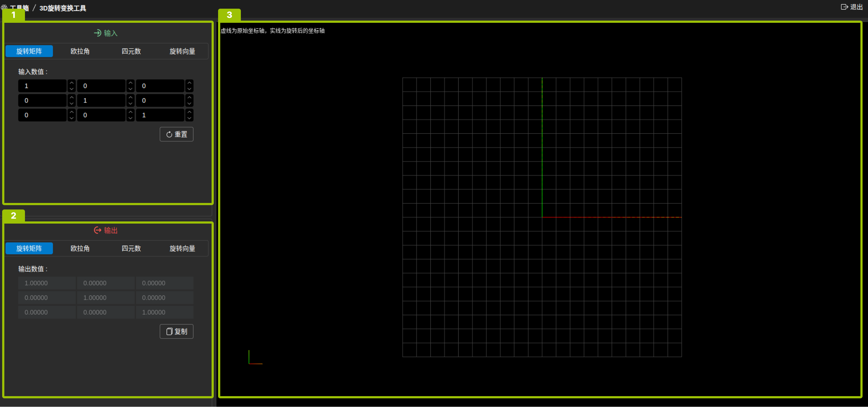This screenshot has height=407, width=868.
Task: Increment the third row, first column matrix value
Action: pos(71,112)
